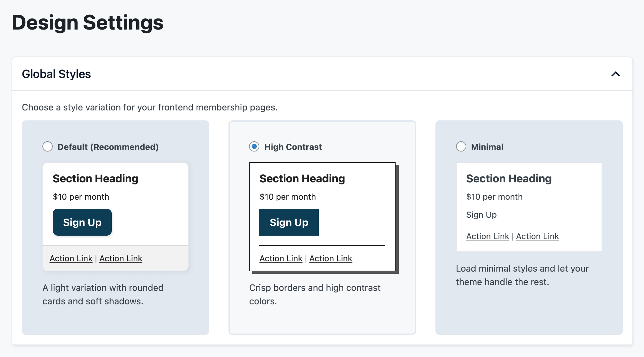Image resolution: width=644 pixels, height=357 pixels.
Task: Click the Sign Up text in Minimal preview
Action: pyautogui.click(x=481, y=215)
